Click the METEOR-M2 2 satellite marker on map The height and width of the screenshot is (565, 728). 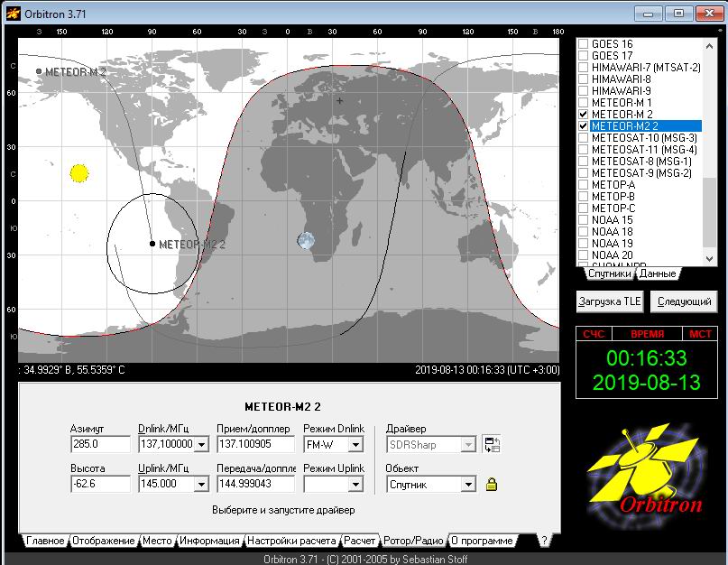click(152, 244)
